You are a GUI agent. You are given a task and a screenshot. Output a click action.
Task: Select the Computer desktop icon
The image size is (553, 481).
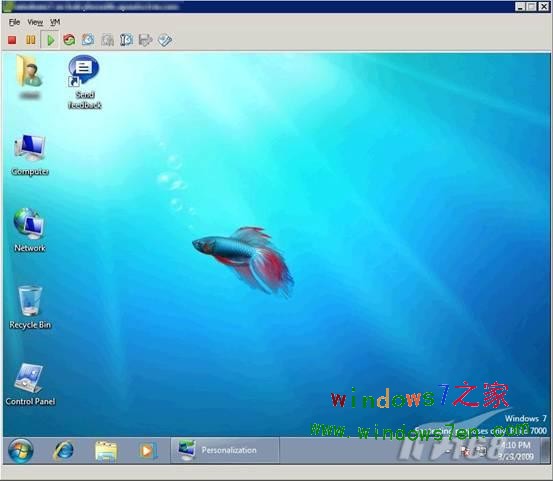(30, 148)
